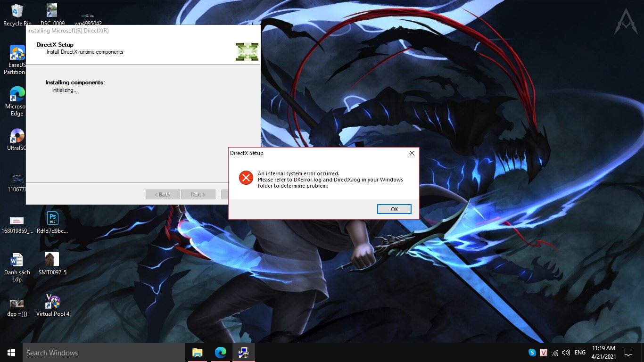
Task: Launch UltraISO from the desktop
Action: pos(17,134)
